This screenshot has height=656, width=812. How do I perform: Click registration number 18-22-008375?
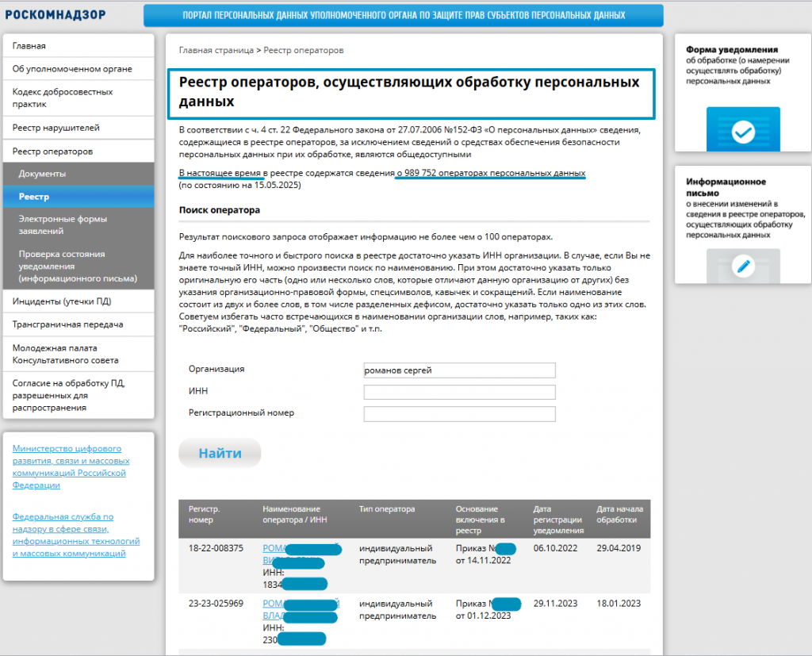[216, 548]
